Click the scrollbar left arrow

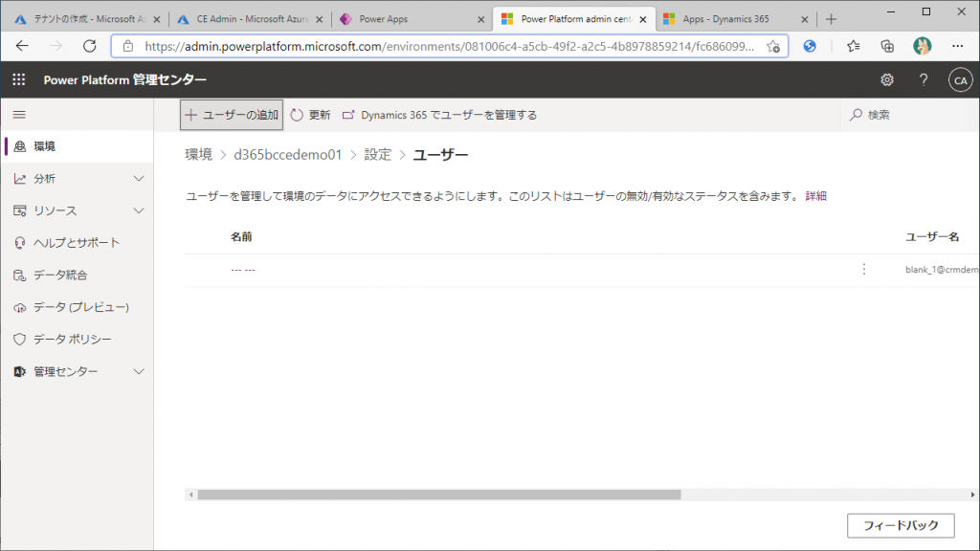pos(191,495)
